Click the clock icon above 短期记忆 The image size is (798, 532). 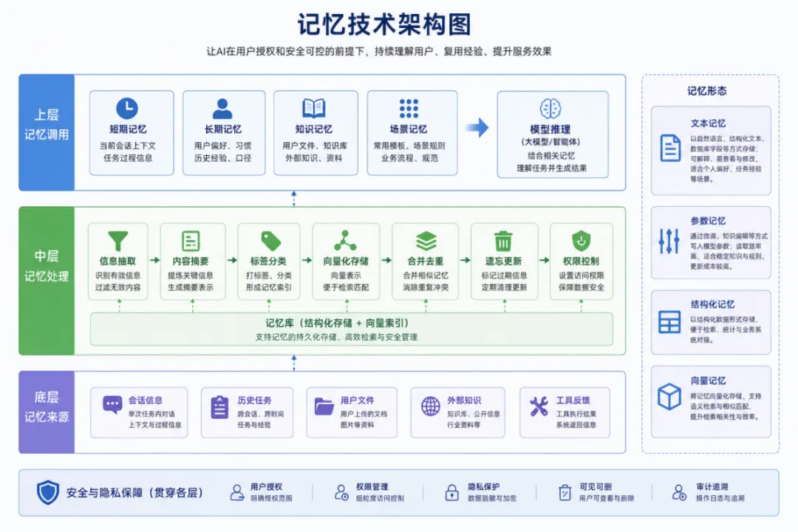pos(127,108)
